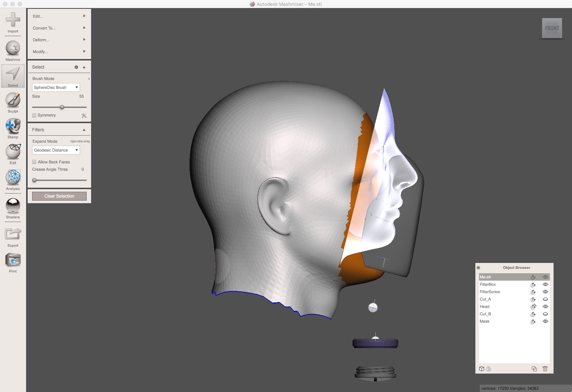This screenshot has height=392, width=572.
Task: Select the Mask object row
Action: [x=514, y=322]
